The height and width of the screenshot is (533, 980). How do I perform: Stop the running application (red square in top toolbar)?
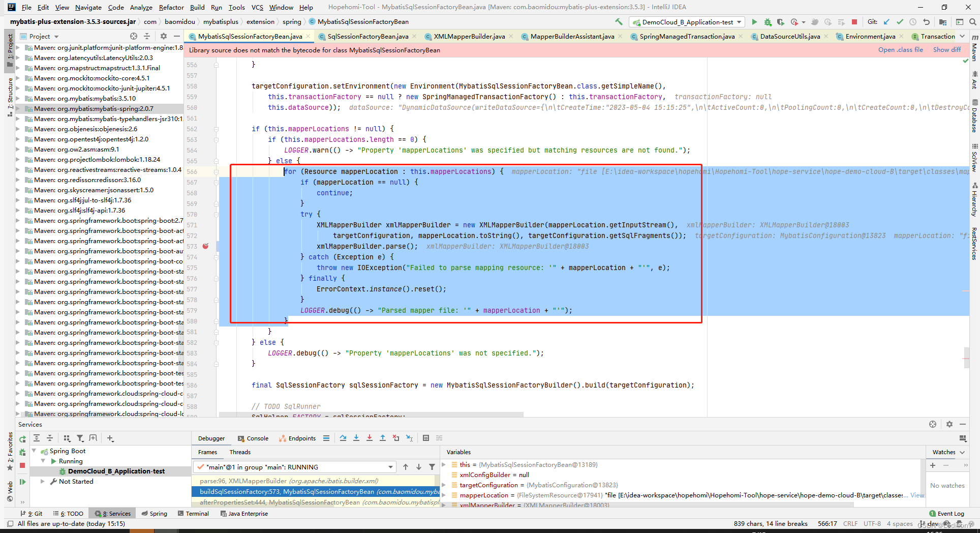pyautogui.click(x=854, y=22)
